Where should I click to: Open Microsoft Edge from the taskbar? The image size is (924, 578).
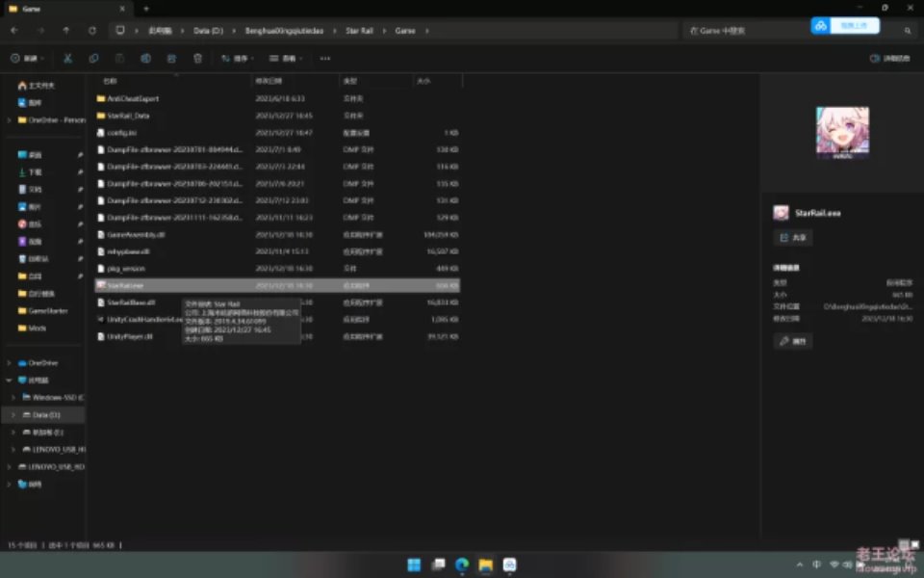coord(462,565)
